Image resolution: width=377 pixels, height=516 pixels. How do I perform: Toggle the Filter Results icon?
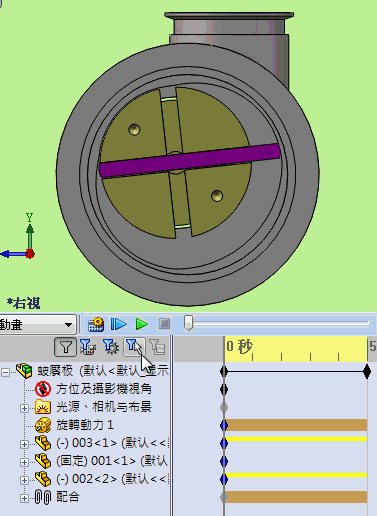(x=157, y=347)
